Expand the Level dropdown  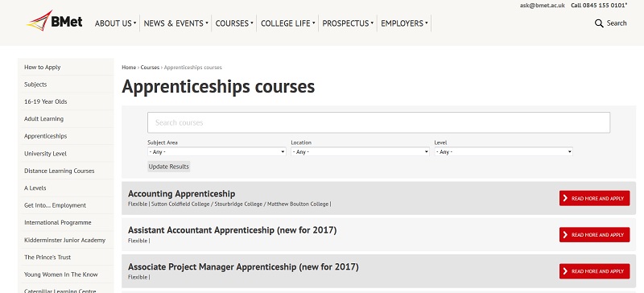point(504,151)
